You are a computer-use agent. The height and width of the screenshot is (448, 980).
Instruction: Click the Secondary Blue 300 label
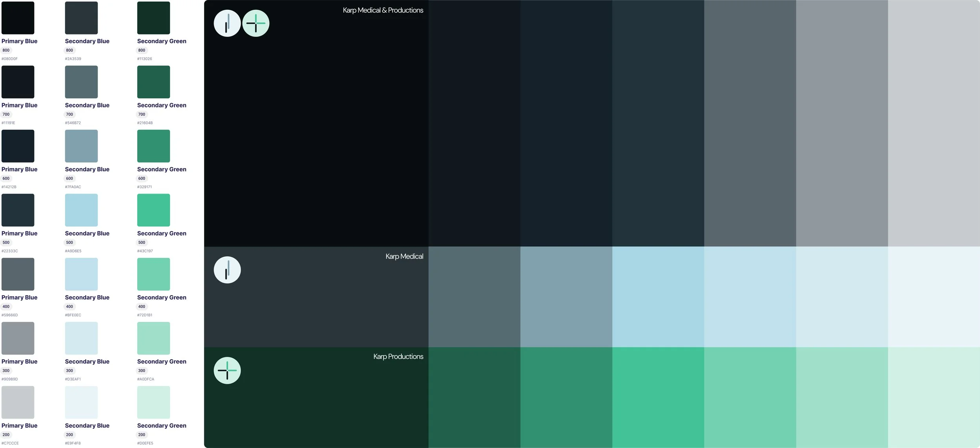coord(87,361)
